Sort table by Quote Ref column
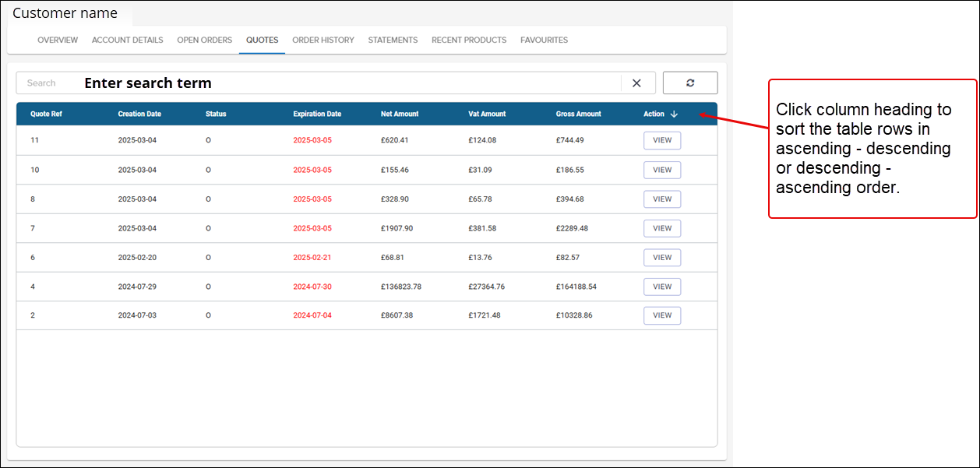The width and height of the screenshot is (980, 468). [46, 114]
